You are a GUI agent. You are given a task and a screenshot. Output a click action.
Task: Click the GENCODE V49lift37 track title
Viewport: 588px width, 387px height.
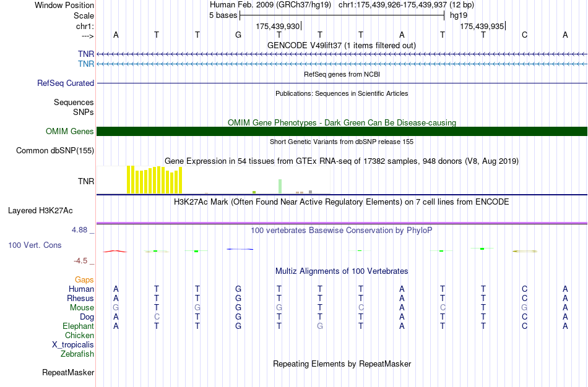click(x=342, y=45)
